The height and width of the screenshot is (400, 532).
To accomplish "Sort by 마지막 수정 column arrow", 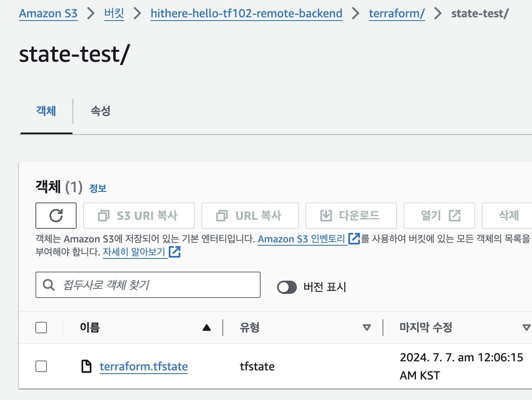I will coord(526,328).
